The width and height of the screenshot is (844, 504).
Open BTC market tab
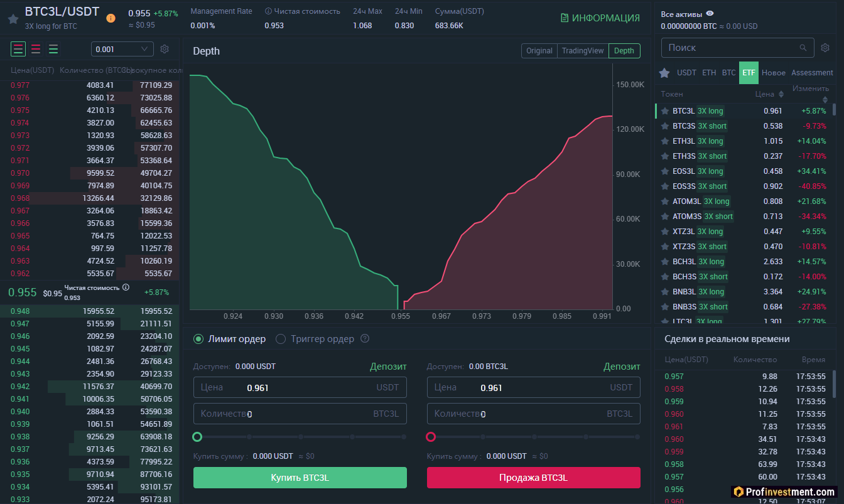point(728,73)
